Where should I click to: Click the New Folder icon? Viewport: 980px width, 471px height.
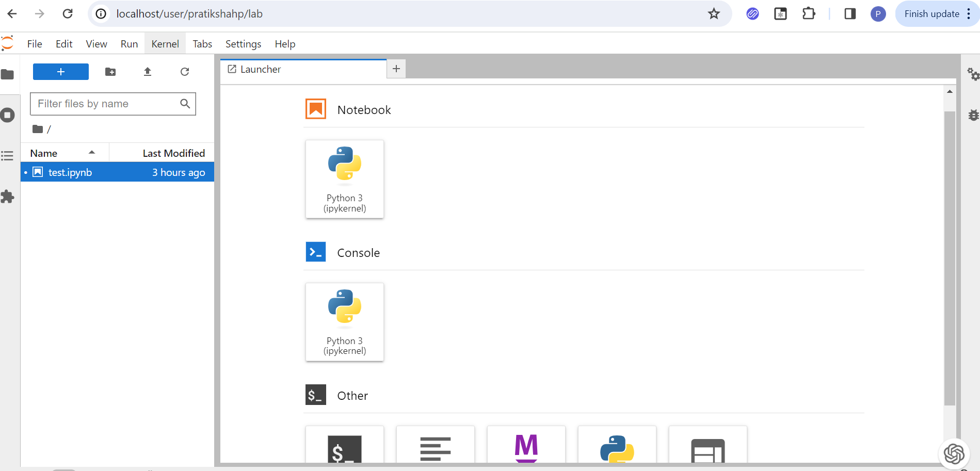[x=110, y=72]
